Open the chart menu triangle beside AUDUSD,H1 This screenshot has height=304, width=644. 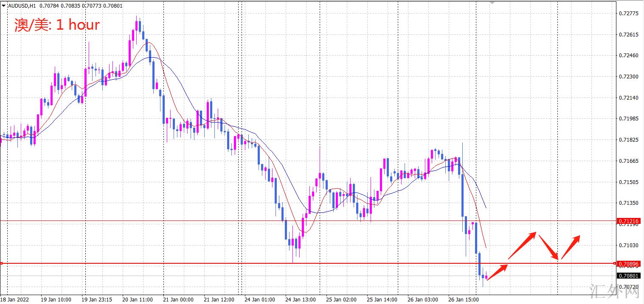click(4, 6)
